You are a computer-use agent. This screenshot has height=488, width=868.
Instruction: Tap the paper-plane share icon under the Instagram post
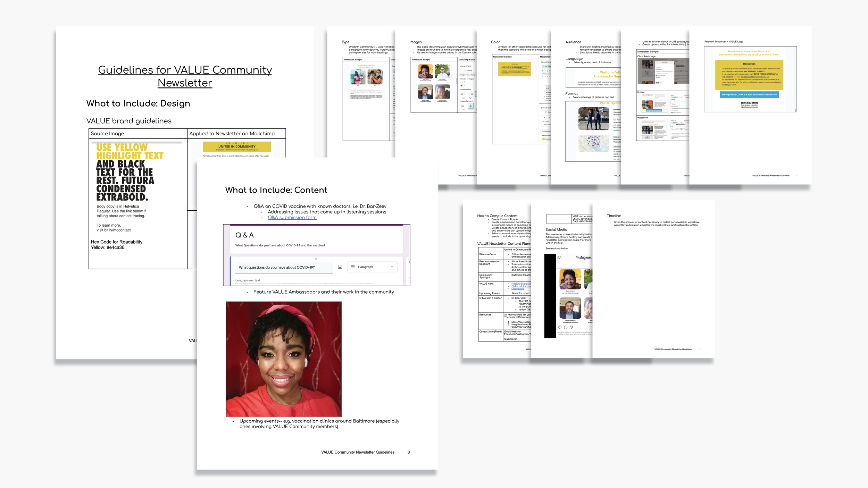point(571,327)
